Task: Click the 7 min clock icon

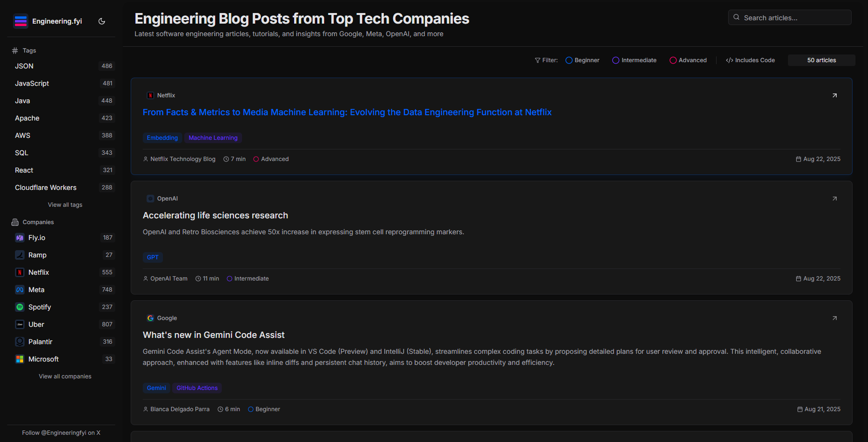Action: (x=226, y=159)
